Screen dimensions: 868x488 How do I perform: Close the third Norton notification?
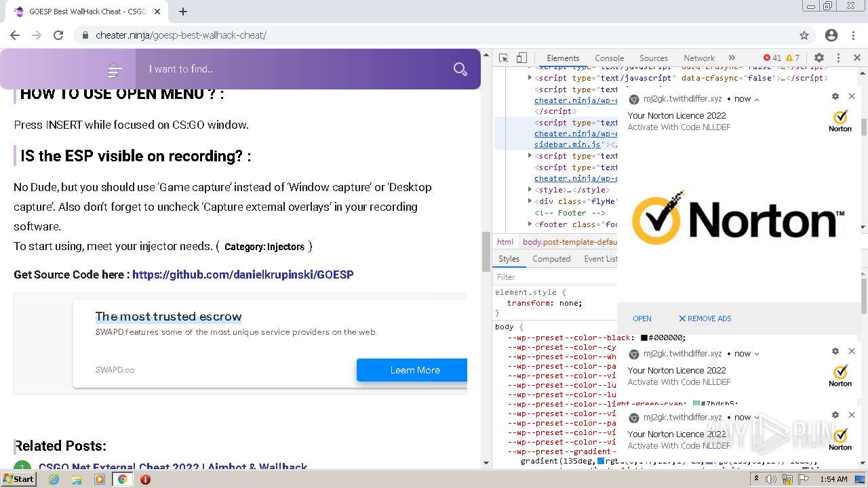(852, 415)
